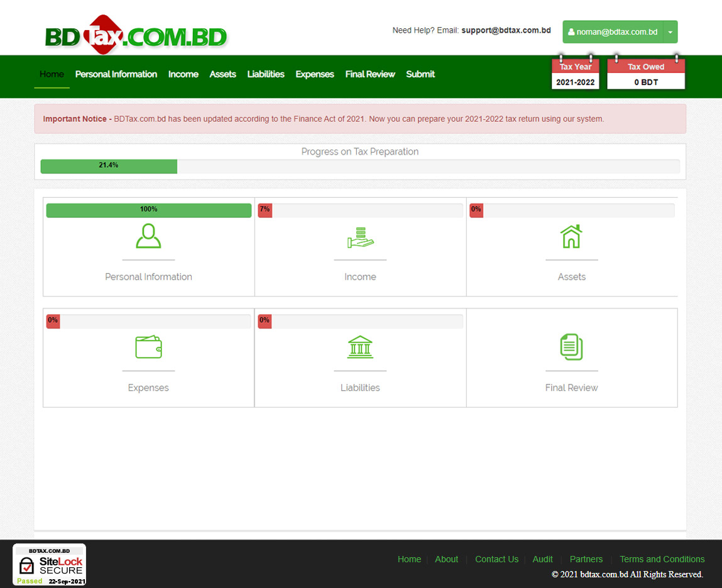Viewport: 722px width, 588px height.
Task: Open the Liabilities card label
Action: (x=360, y=388)
